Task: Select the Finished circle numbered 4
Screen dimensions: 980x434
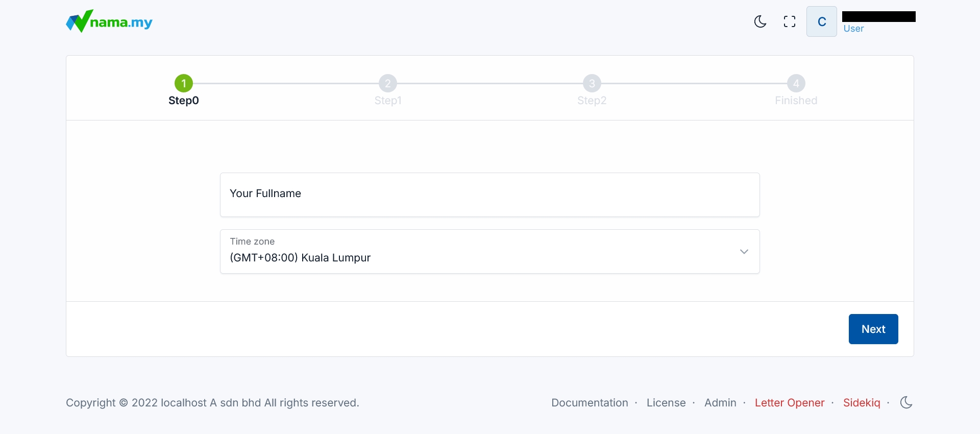Action: click(x=796, y=83)
